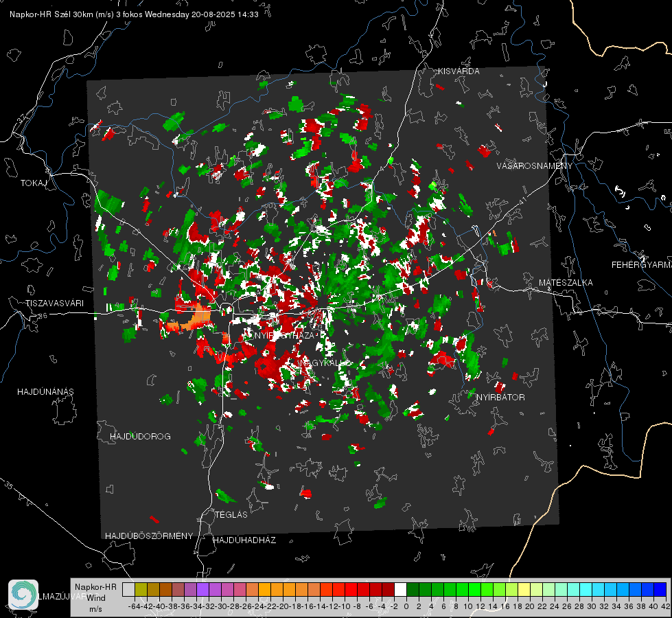The image size is (672, 618).
Task: Select the HAJDÚNÁNÁS city label
Action: (x=45, y=392)
